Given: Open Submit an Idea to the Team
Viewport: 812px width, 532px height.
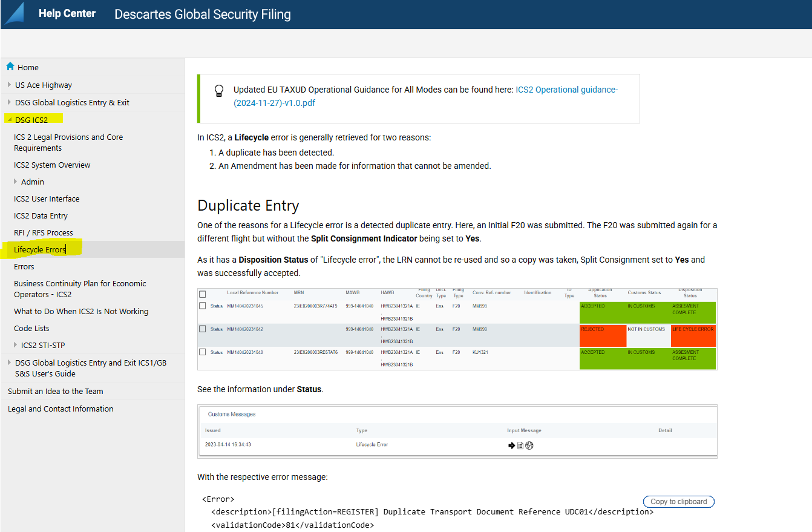Looking at the screenshot, I should click(56, 391).
